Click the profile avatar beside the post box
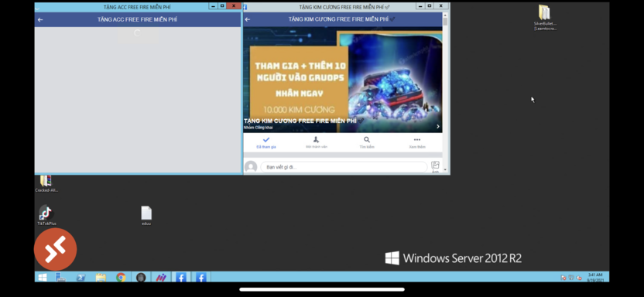644x297 pixels. pos(251,167)
